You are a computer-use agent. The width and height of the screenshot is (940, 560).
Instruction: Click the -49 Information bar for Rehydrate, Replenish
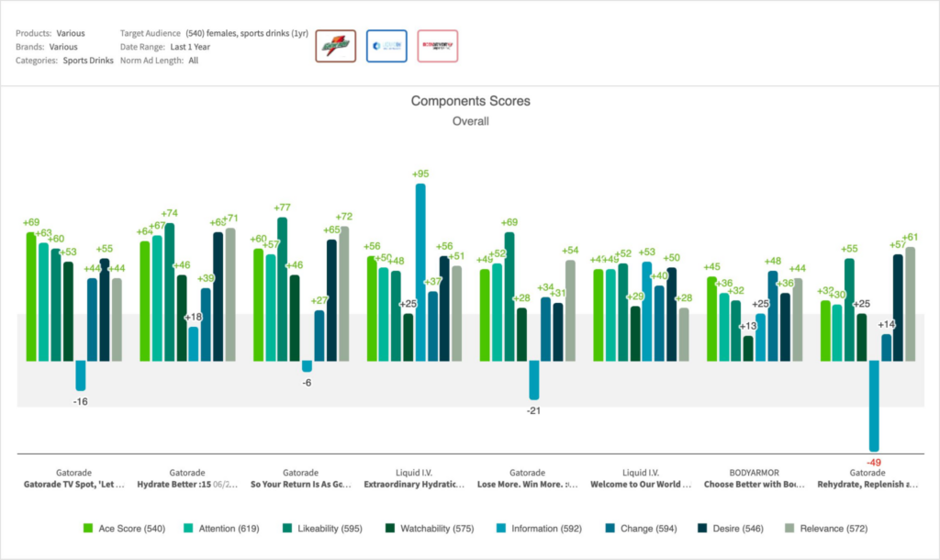tap(874, 406)
